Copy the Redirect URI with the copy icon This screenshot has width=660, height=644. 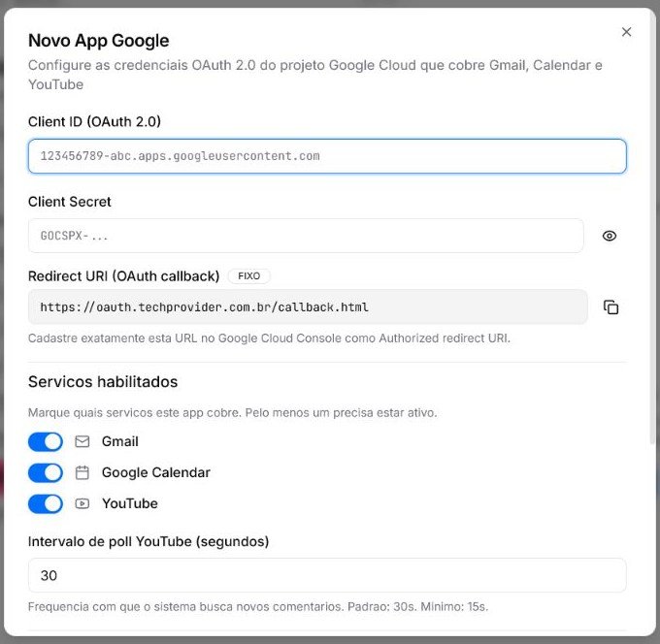coord(610,307)
